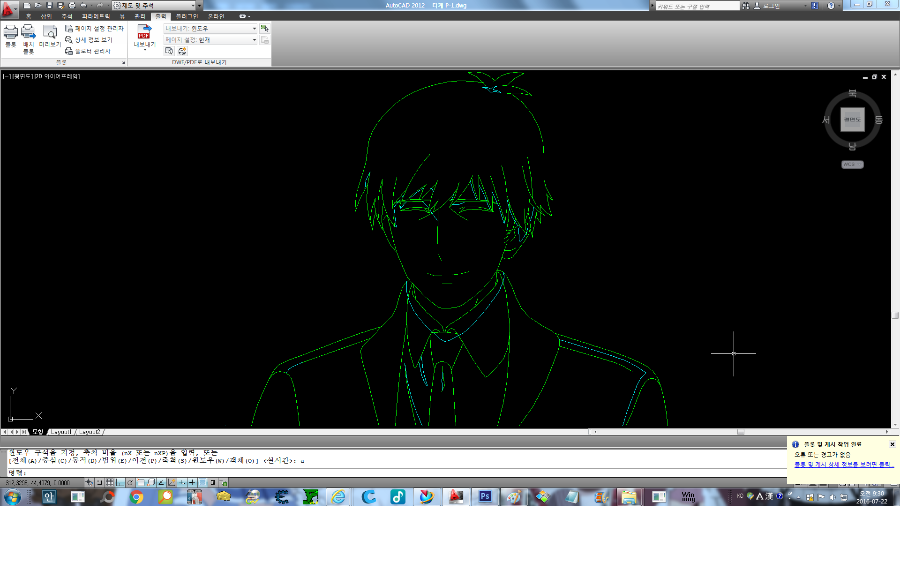The image size is (900, 581).
Task: Click the ViewCube in drawing area
Action: pyautogui.click(x=852, y=120)
